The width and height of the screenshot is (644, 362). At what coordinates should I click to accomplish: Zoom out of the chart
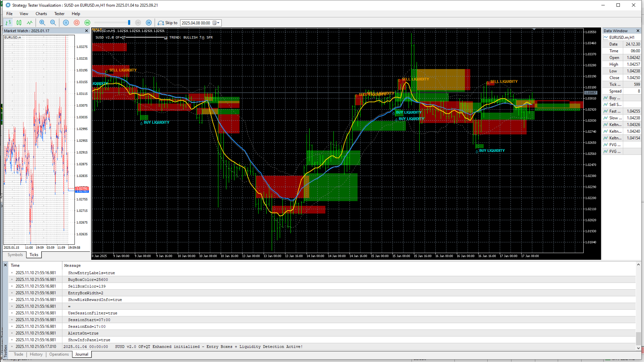pyautogui.click(x=53, y=23)
